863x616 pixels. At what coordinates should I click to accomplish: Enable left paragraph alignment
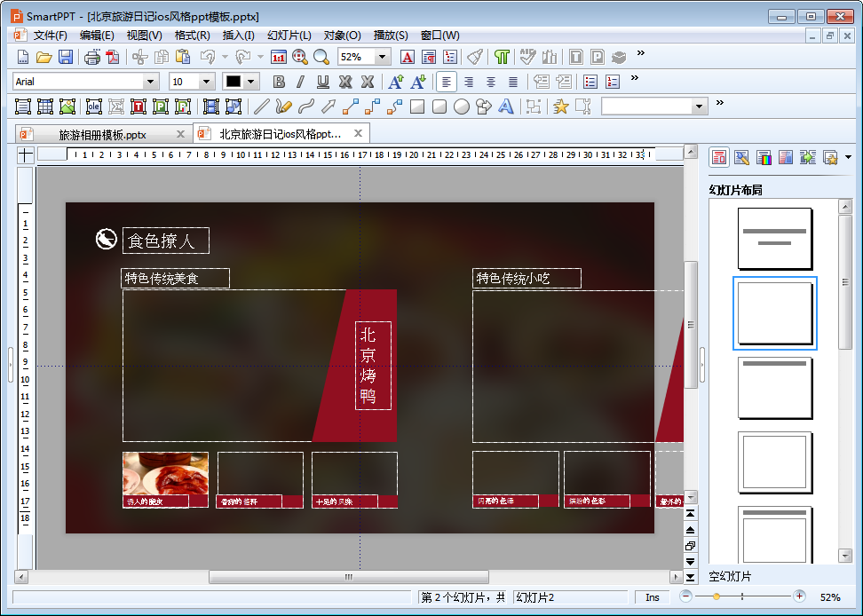click(x=447, y=82)
